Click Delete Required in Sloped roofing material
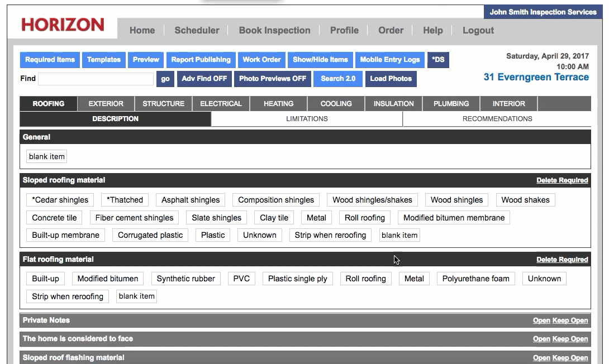 [x=562, y=180]
